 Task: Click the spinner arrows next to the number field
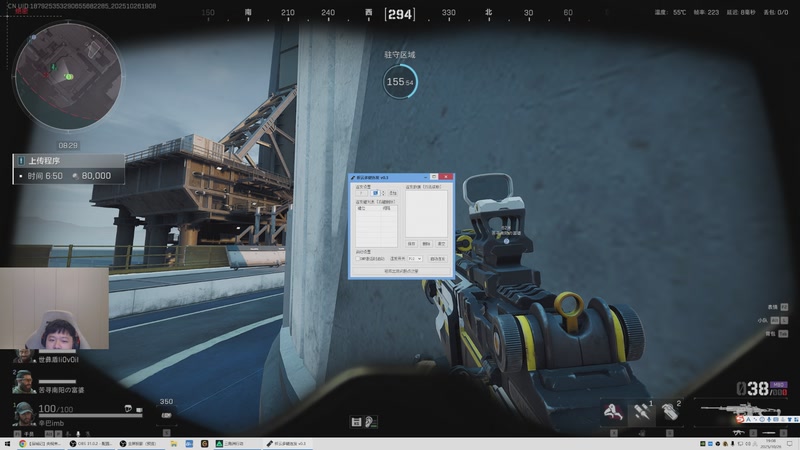click(x=383, y=193)
